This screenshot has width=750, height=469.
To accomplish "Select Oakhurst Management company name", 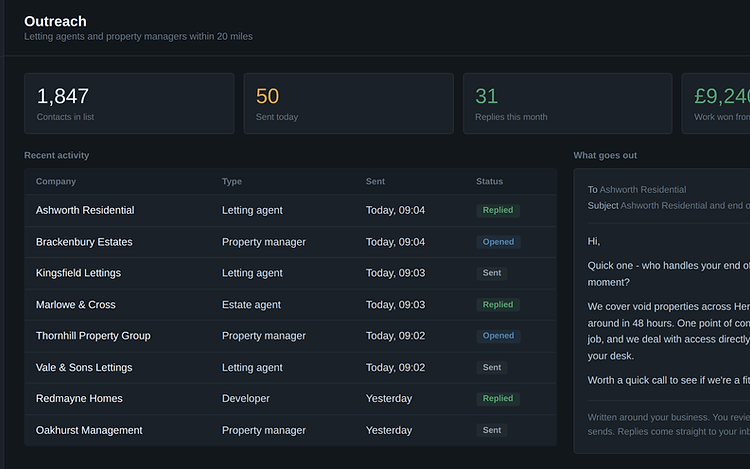I will pyautogui.click(x=89, y=430).
